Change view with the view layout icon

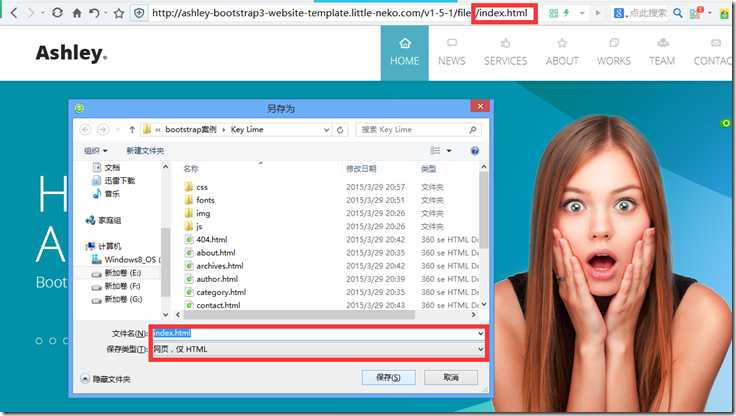click(435, 151)
